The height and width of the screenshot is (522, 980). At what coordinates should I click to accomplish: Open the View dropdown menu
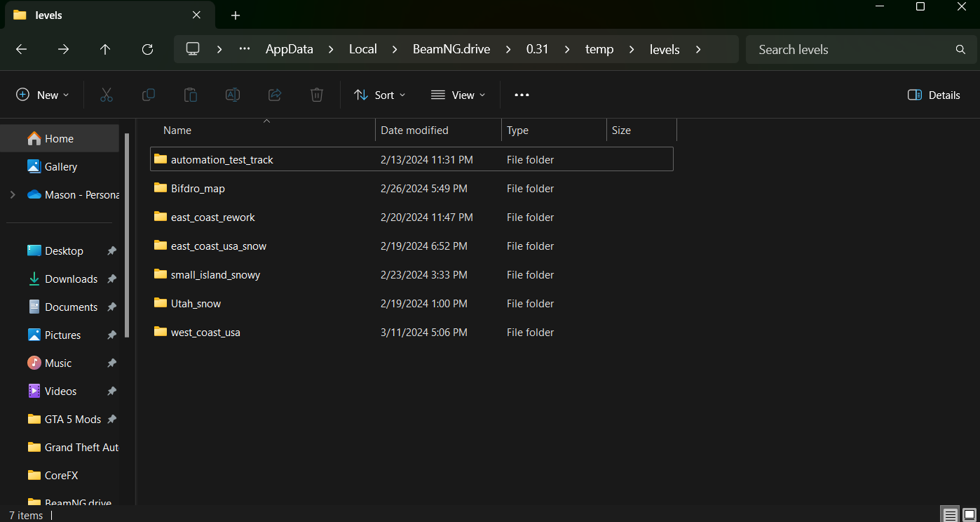[x=458, y=95]
